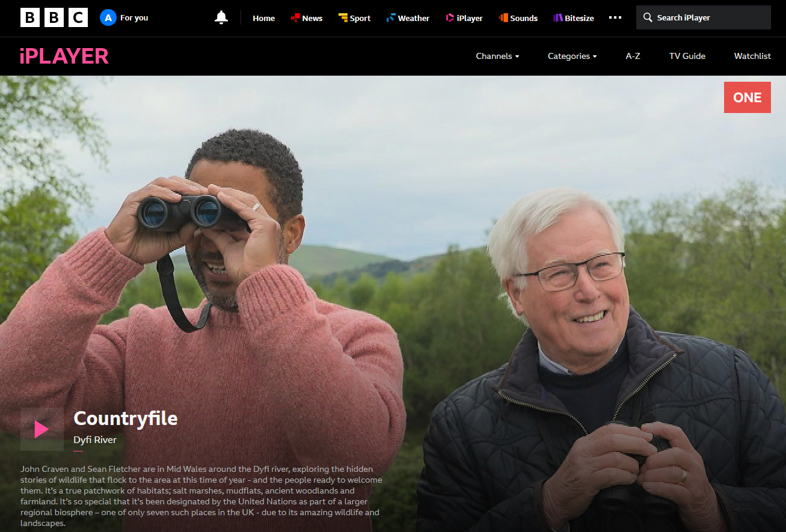
Task: Open the Watchlist page
Action: coord(752,56)
